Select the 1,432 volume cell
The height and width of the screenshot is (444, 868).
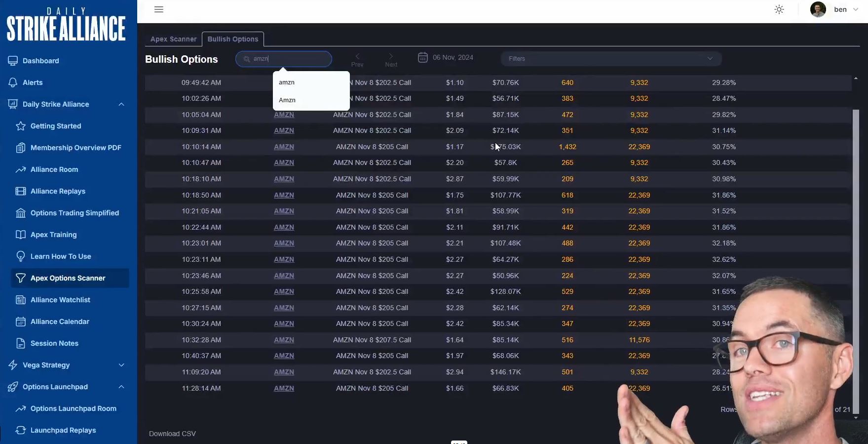tap(567, 147)
